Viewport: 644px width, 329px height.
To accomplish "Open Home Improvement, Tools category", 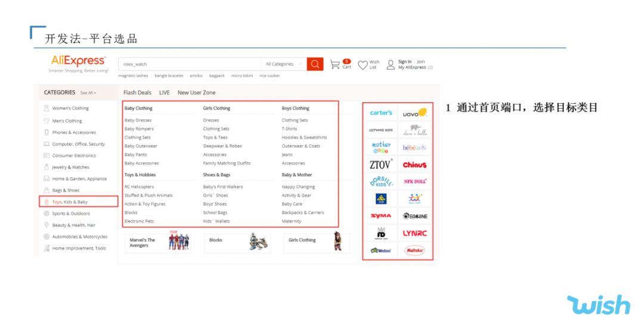I will (x=79, y=248).
